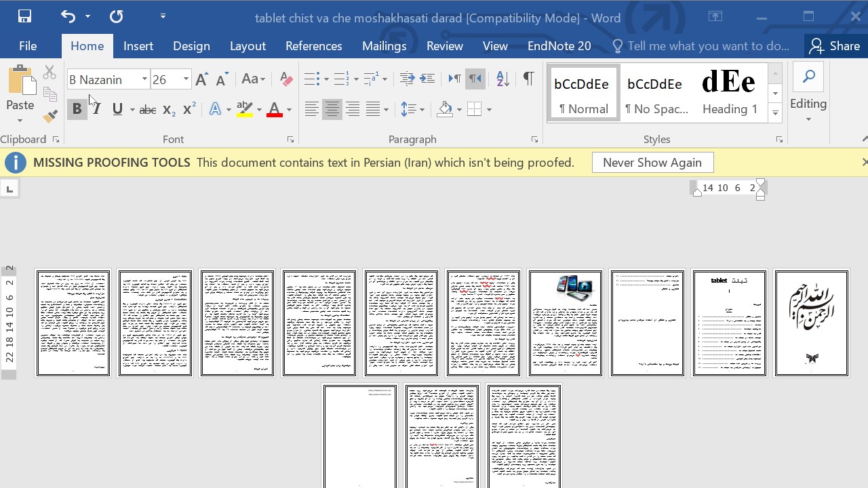The height and width of the screenshot is (488, 868).
Task: Undo the last action
Action: point(68,16)
